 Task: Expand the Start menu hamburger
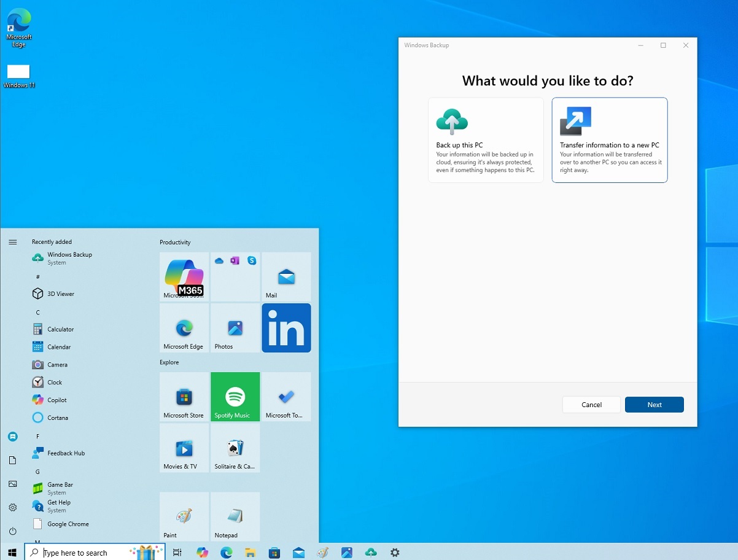tap(13, 242)
